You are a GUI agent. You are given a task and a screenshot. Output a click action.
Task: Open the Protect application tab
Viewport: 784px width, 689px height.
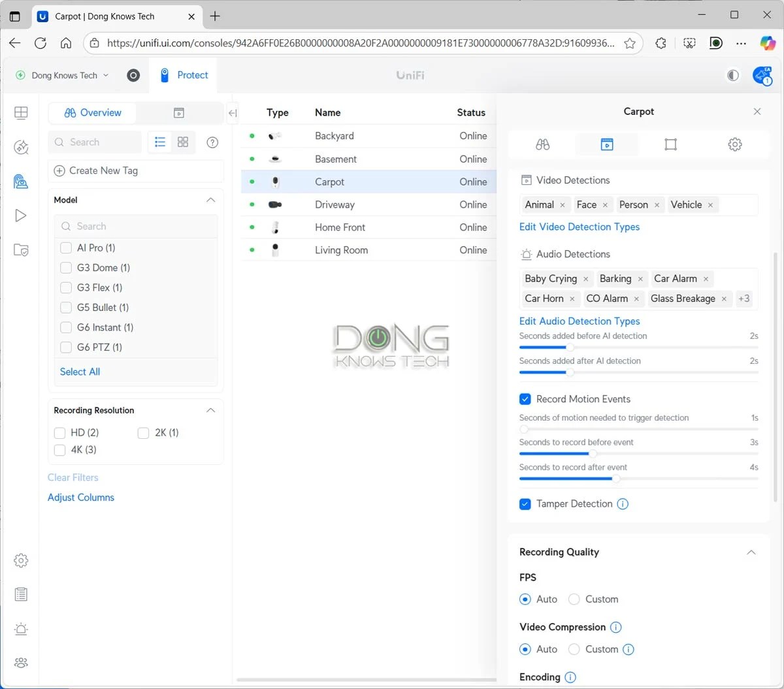click(x=184, y=75)
